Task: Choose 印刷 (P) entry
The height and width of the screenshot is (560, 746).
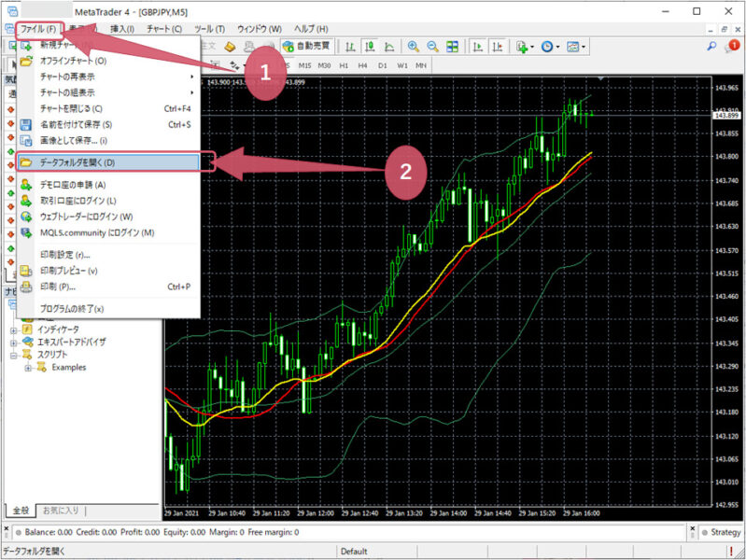Action: [108, 287]
